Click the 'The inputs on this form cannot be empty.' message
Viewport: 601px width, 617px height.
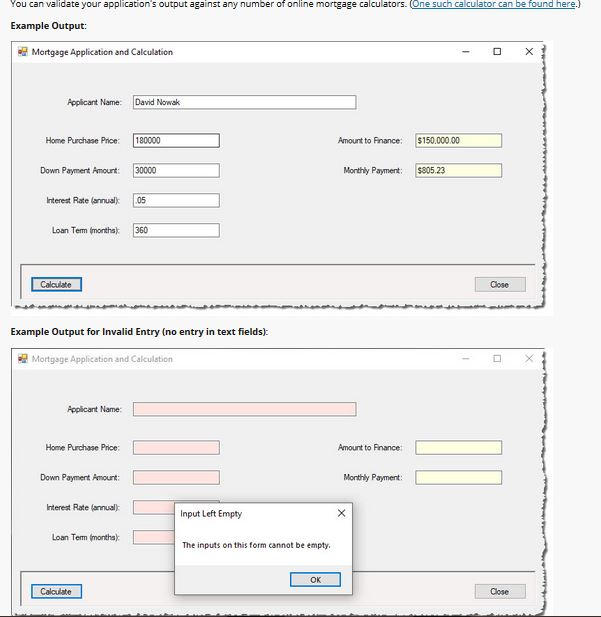pyautogui.click(x=256, y=545)
